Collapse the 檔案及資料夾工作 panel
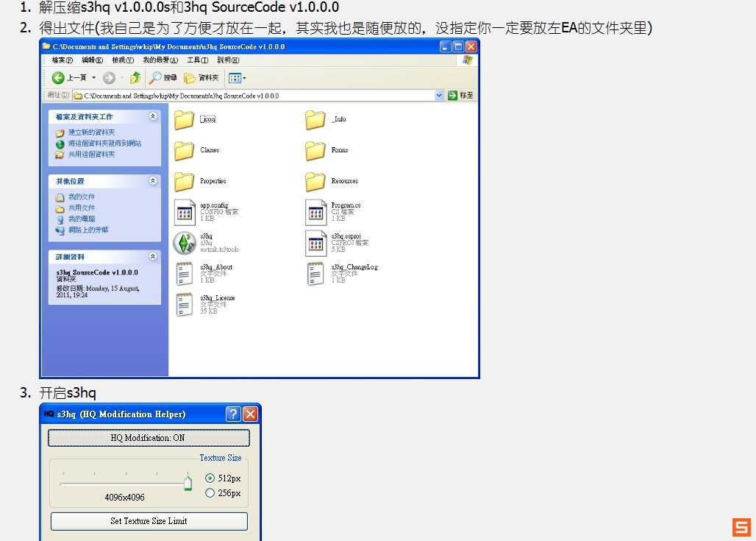This screenshot has height=541, width=756. (x=153, y=116)
